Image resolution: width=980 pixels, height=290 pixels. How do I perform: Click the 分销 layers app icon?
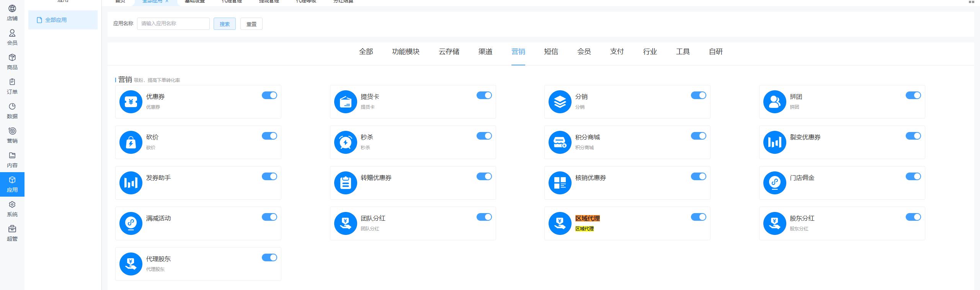point(560,102)
